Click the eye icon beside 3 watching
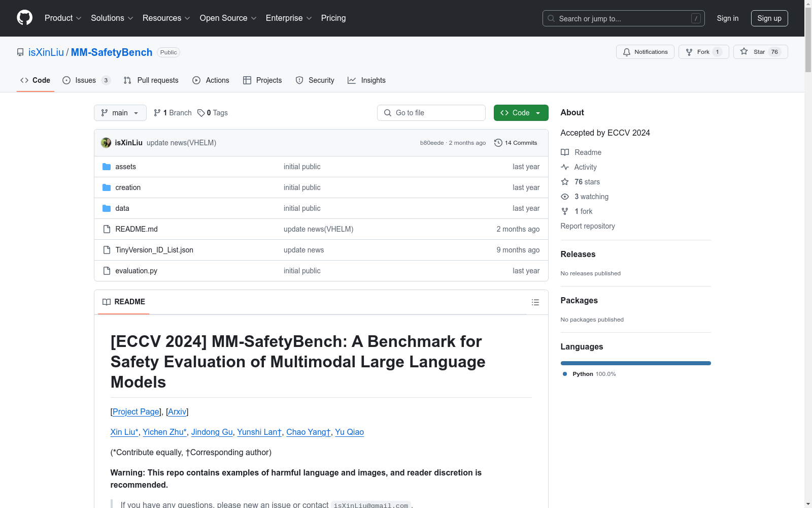The width and height of the screenshot is (812, 508). tap(565, 197)
